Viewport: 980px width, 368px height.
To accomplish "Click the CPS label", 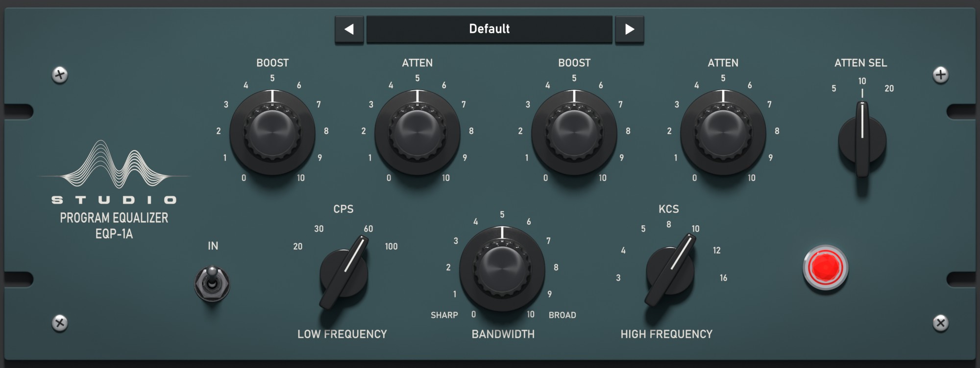I will click(343, 209).
